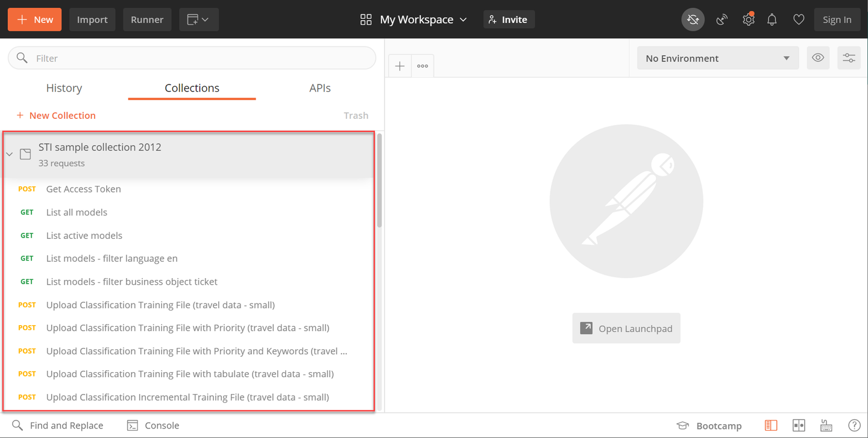Screen dimensions: 868x438
Task: Open the My Workspace dropdown
Action: coord(414,19)
